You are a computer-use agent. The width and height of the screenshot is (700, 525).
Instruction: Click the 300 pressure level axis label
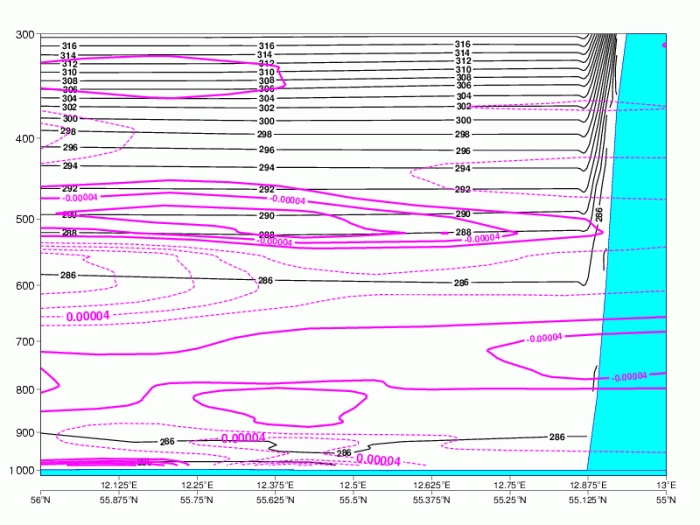tap(23, 35)
